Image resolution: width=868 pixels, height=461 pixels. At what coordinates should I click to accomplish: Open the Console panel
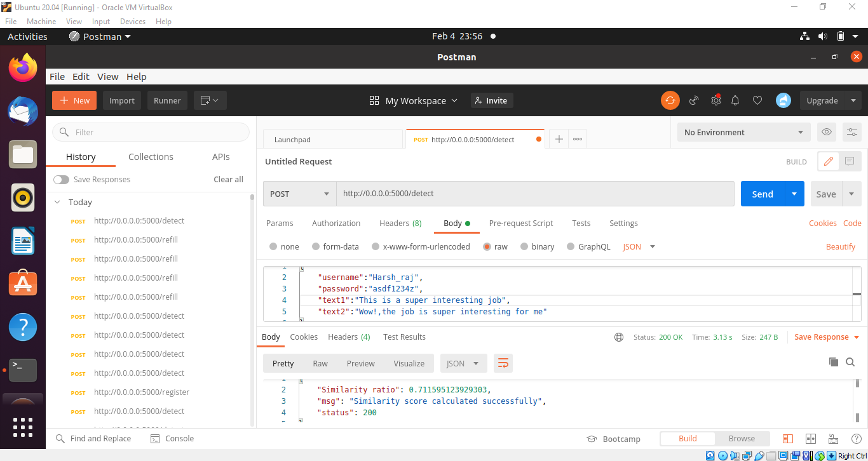172,438
